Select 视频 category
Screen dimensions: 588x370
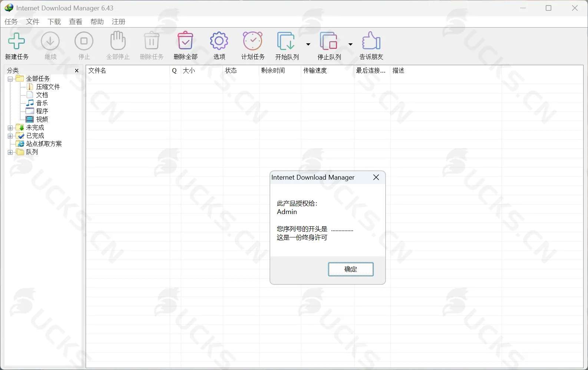(42, 119)
